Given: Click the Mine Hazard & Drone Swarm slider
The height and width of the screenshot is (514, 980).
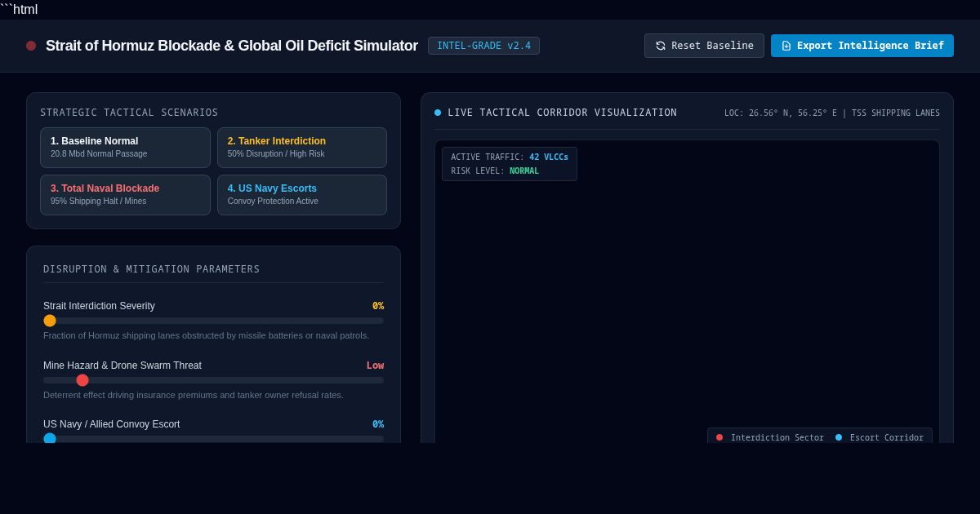Looking at the screenshot, I should (x=213, y=380).
